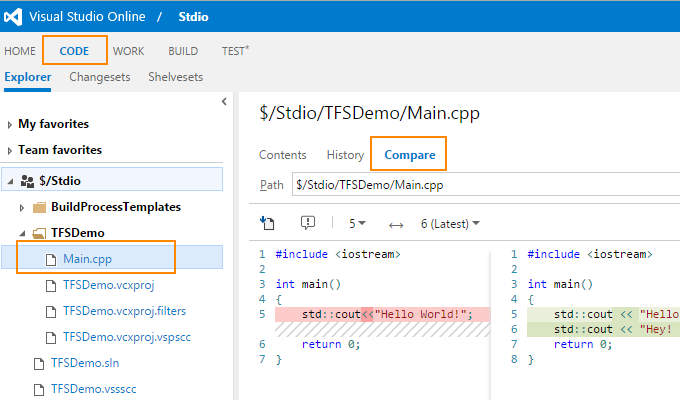Click the Path input field
This screenshot has height=400, width=680.
[x=486, y=185]
